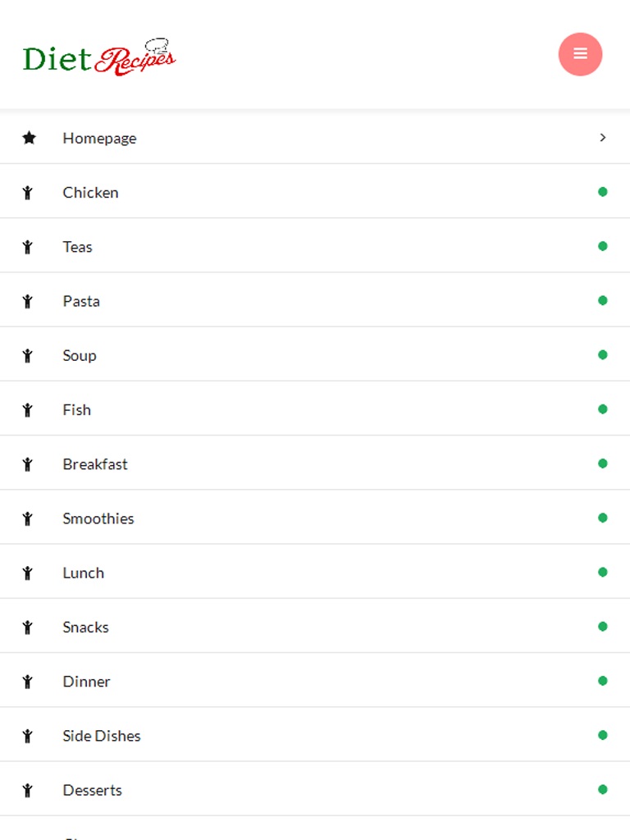Go to the Homepage link
This screenshot has width=630, height=840.
99,138
